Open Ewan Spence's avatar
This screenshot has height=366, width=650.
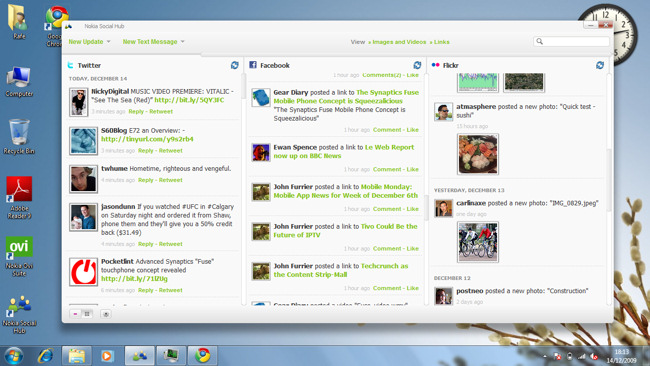(x=261, y=153)
